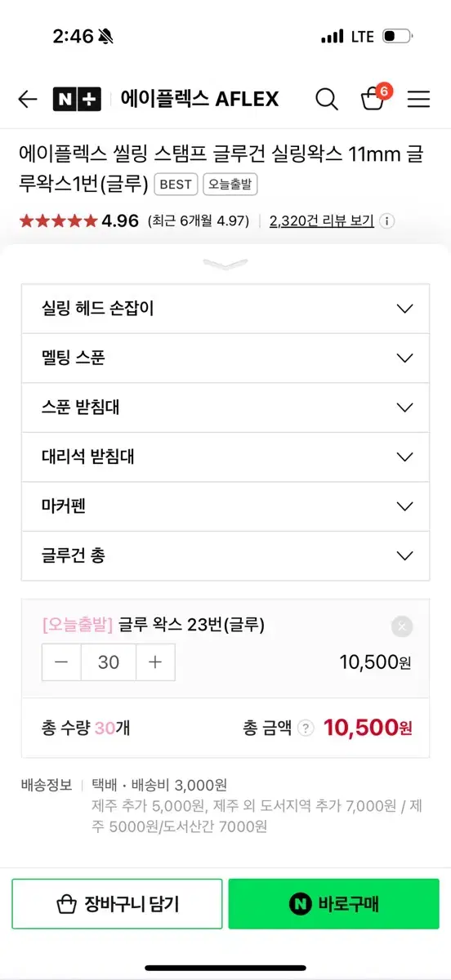The image size is (451, 980).
Task: Go back using the left arrow icon
Action: (28, 100)
